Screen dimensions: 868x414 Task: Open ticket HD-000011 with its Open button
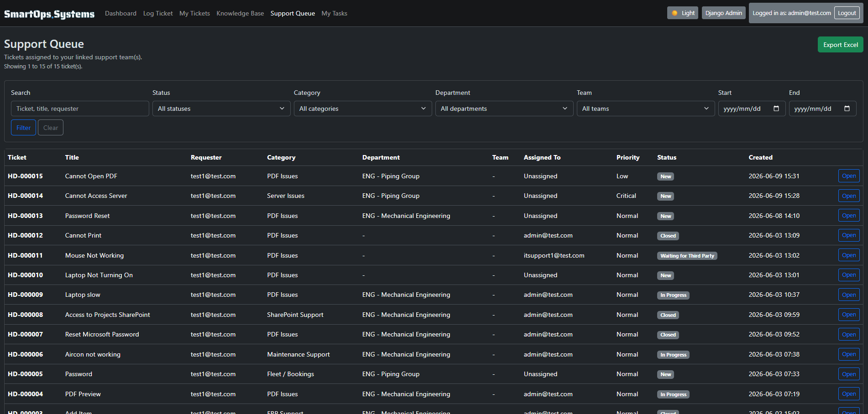pos(849,255)
